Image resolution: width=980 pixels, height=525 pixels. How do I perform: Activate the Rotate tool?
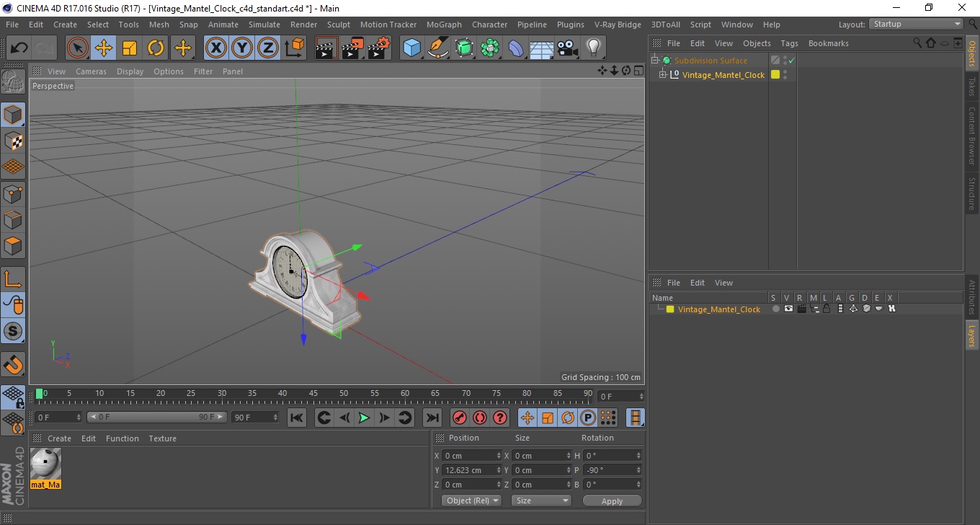(x=156, y=48)
